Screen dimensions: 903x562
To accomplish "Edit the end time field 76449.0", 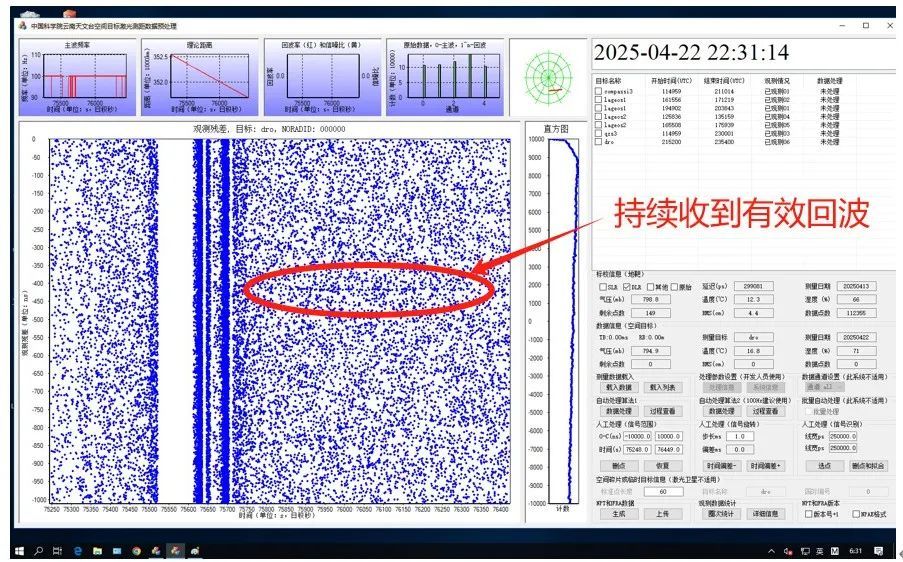I will 669,449.
